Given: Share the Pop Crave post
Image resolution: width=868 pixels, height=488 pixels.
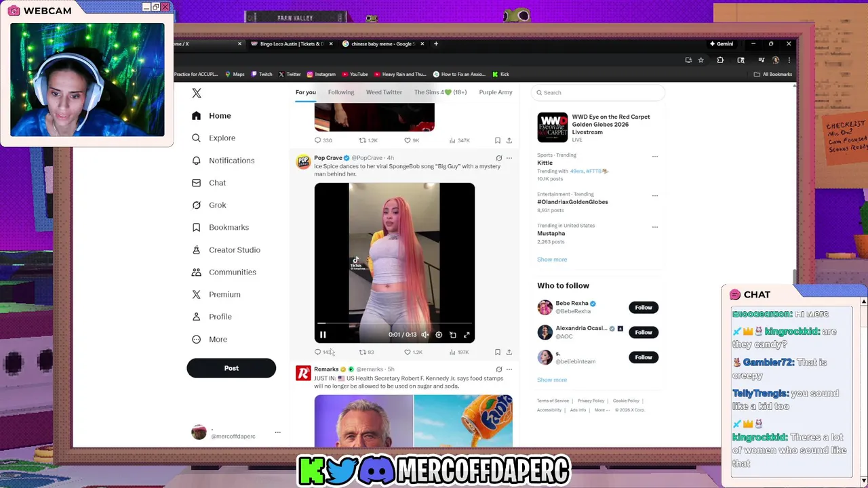Looking at the screenshot, I should pos(509,352).
